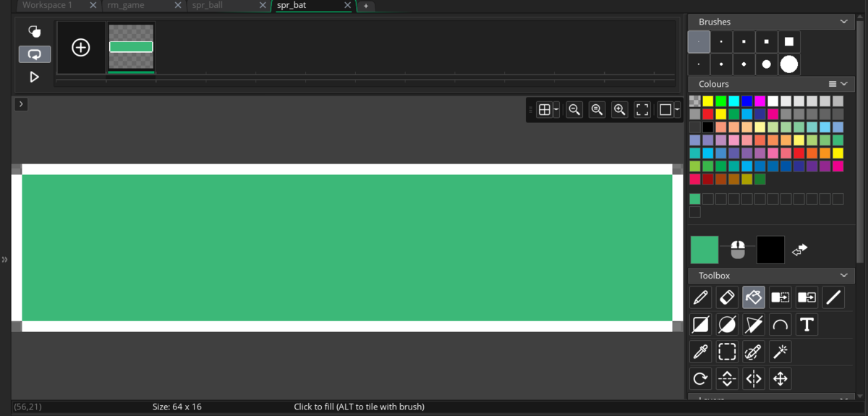Image resolution: width=868 pixels, height=416 pixels.
Task: Open the grid options dropdown
Action: [x=556, y=110]
